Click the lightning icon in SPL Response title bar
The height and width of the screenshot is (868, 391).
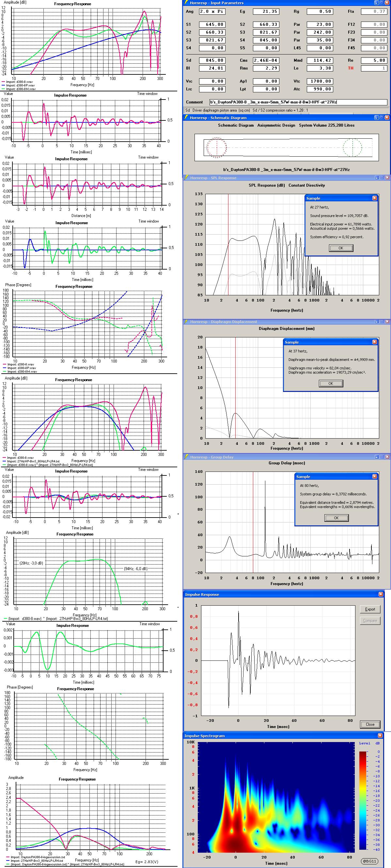tap(186, 178)
